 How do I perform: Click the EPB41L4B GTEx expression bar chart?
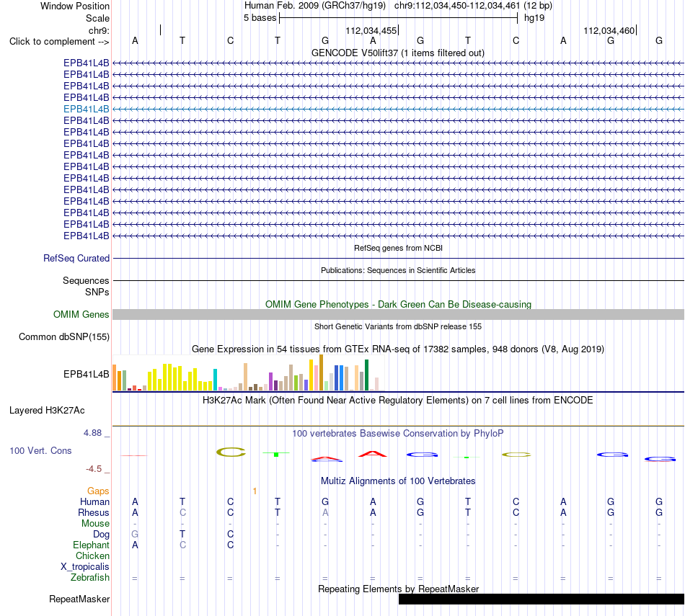pos(248,372)
